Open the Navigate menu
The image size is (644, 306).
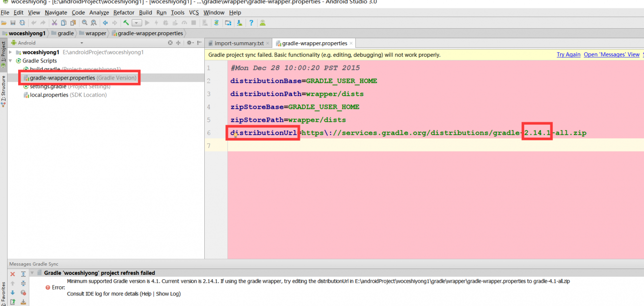(x=56, y=13)
